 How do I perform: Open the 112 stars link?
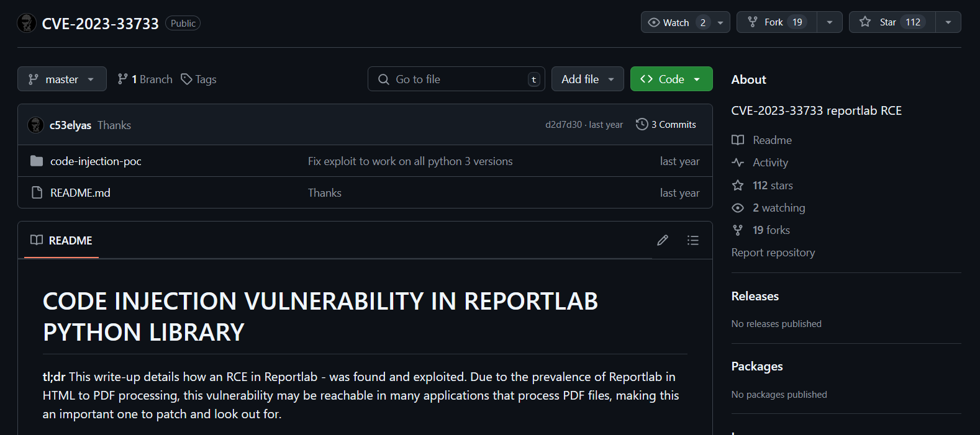point(773,186)
